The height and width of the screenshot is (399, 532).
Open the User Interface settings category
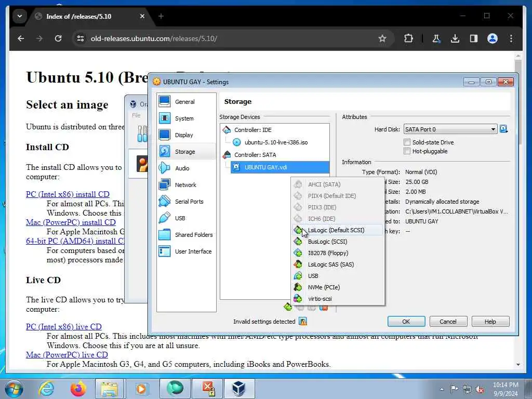click(187, 251)
